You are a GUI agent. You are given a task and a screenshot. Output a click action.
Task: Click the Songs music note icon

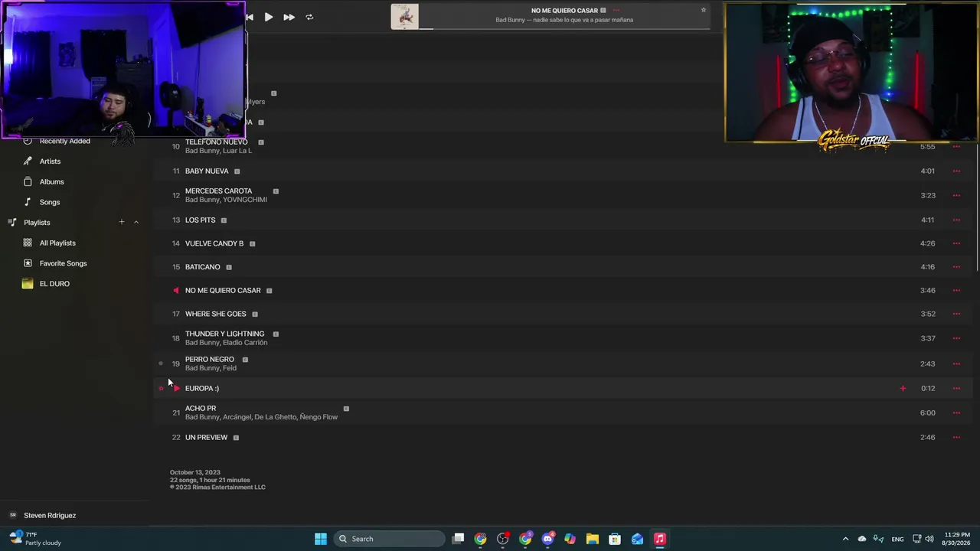click(x=28, y=202)
